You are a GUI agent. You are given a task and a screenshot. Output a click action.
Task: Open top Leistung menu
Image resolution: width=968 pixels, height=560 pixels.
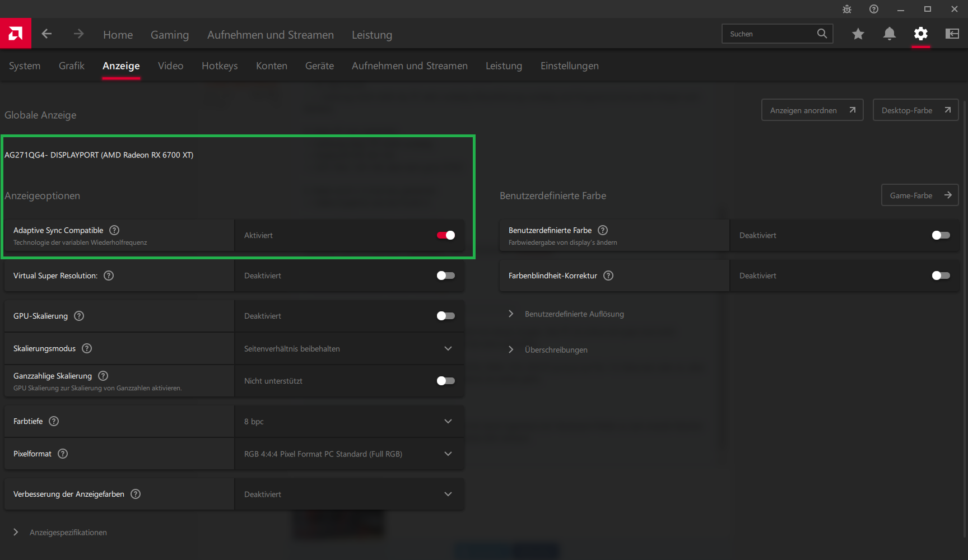point(372,35)
